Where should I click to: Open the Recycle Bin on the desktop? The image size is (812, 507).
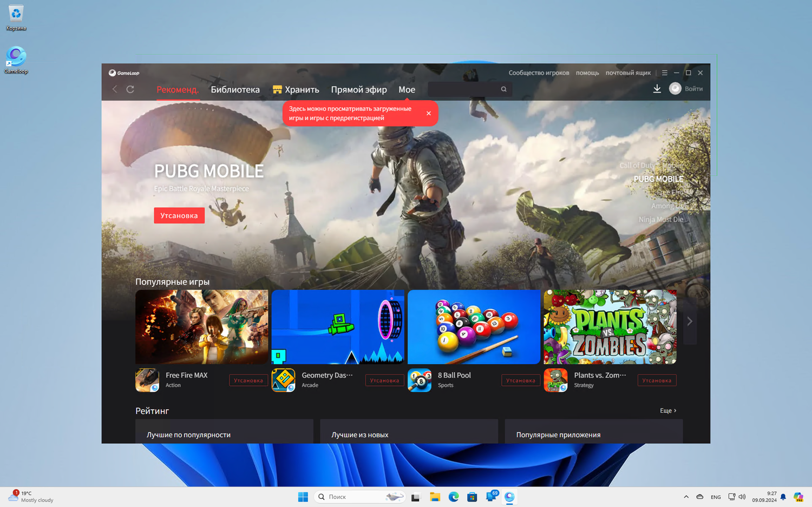click(16, 17)
